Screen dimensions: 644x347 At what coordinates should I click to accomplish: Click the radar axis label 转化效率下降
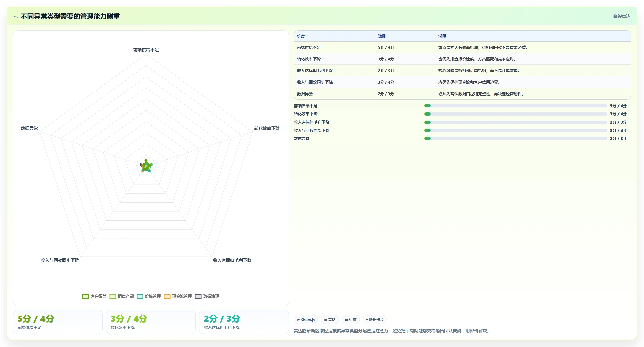click(267, 128)
